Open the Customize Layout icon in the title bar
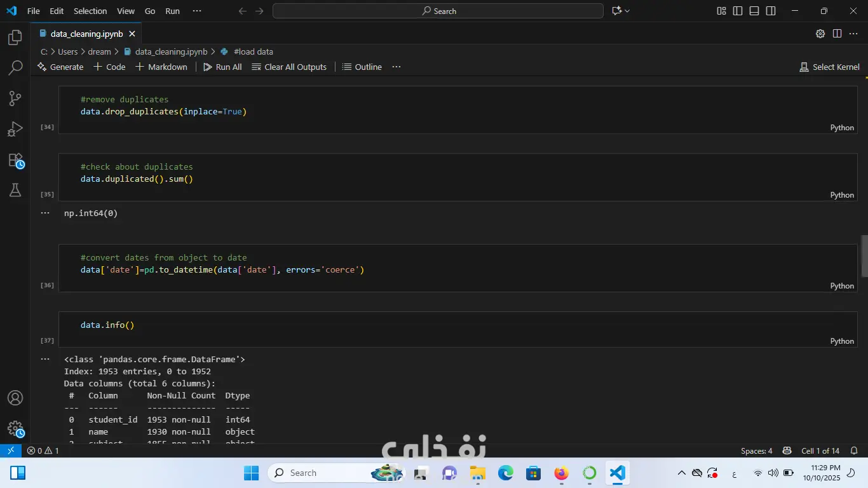This screenshot has height=488, width=868. (x=721, y=11)
